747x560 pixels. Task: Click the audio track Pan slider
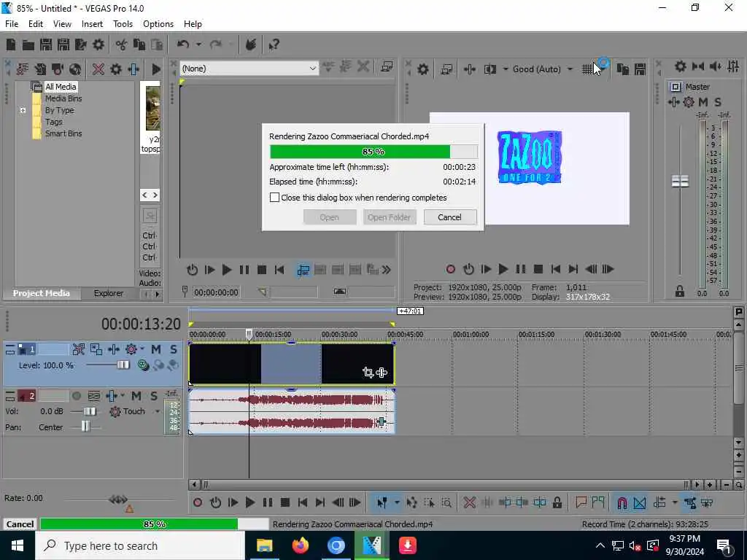[85, 426]
